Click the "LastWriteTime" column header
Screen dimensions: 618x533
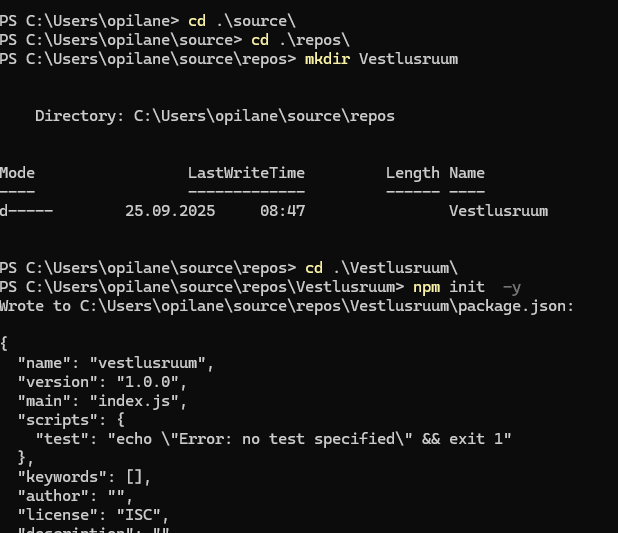[x=246, y=173]
